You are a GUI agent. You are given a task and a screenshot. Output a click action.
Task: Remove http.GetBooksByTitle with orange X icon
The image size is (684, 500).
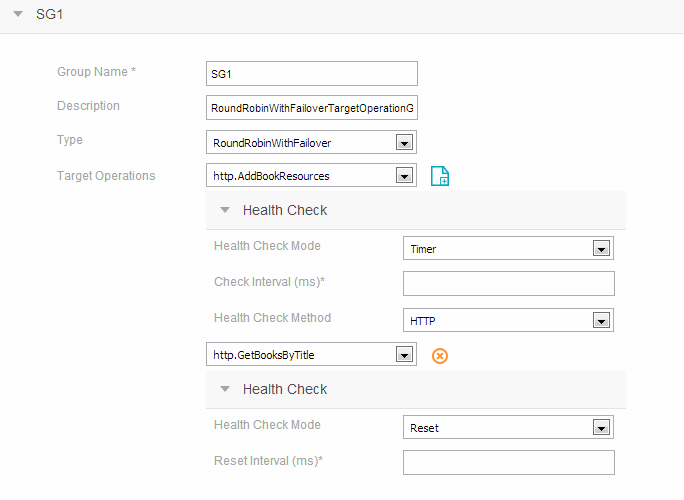pos(440,356)
